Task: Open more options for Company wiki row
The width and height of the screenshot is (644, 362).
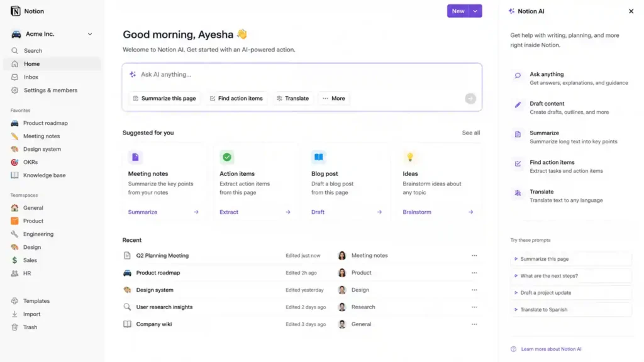Action: pos(474,324)
